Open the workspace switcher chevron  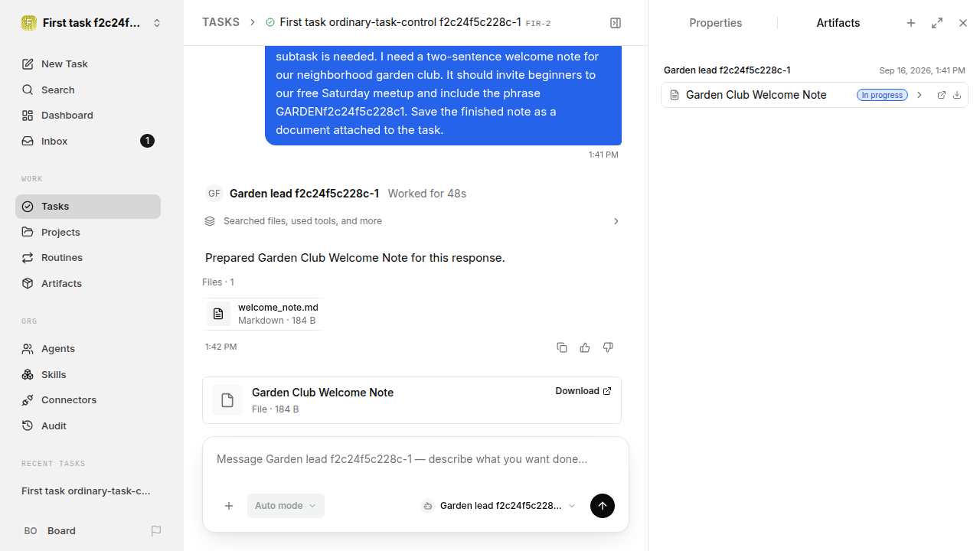(x=157, y=23)
